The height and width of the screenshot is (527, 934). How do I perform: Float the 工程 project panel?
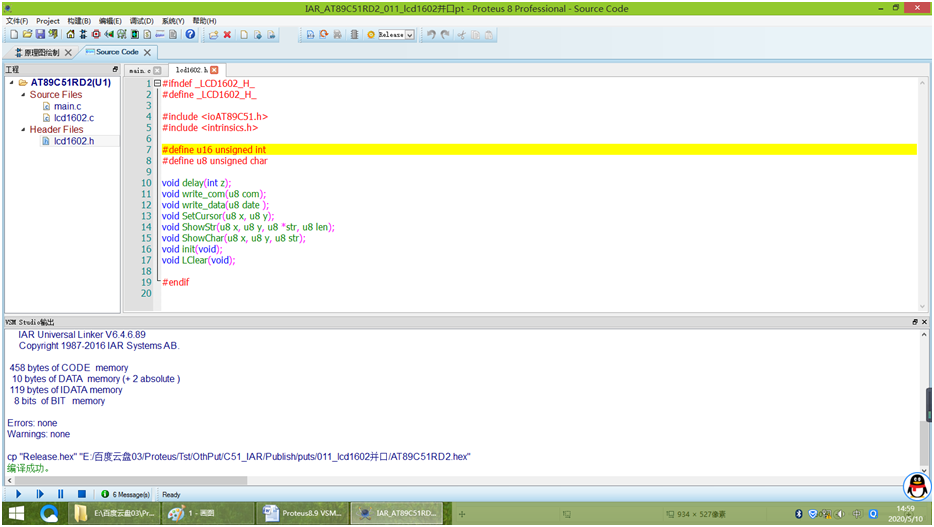(x=115, y=70)
